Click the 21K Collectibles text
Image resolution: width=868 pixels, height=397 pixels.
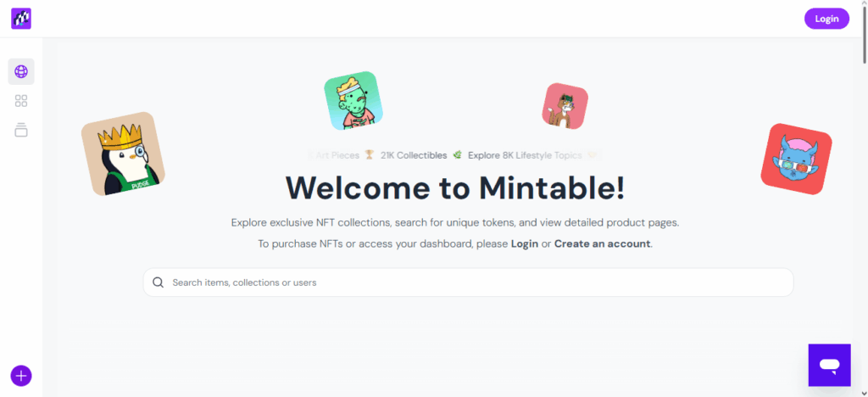click(x=414, y=155)
